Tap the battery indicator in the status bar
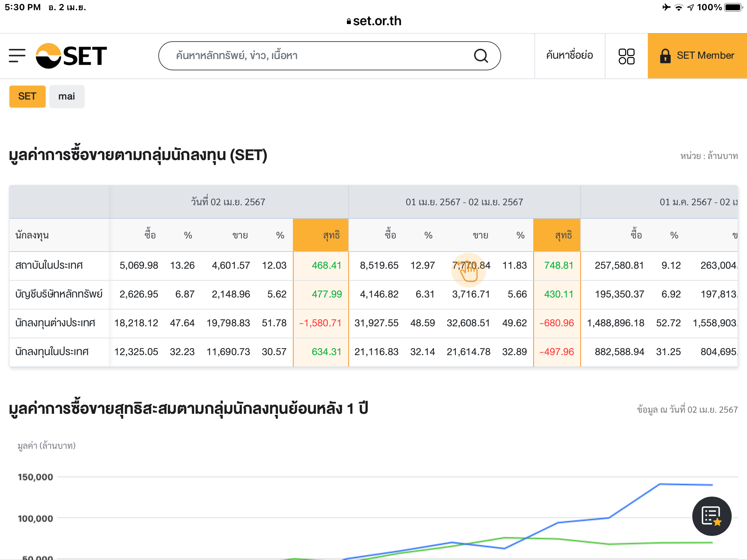Screen dimensions: 747x560 tap(733, 7)
